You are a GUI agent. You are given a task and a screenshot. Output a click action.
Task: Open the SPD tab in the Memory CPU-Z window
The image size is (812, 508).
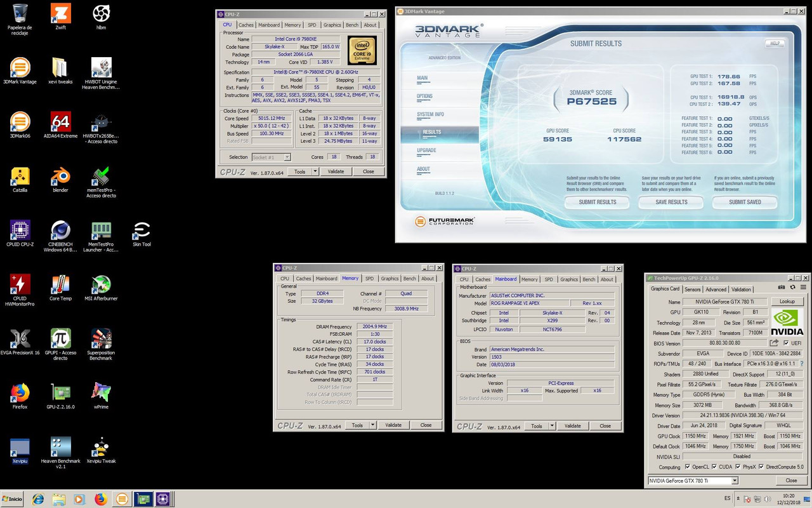tap(369, 278)
